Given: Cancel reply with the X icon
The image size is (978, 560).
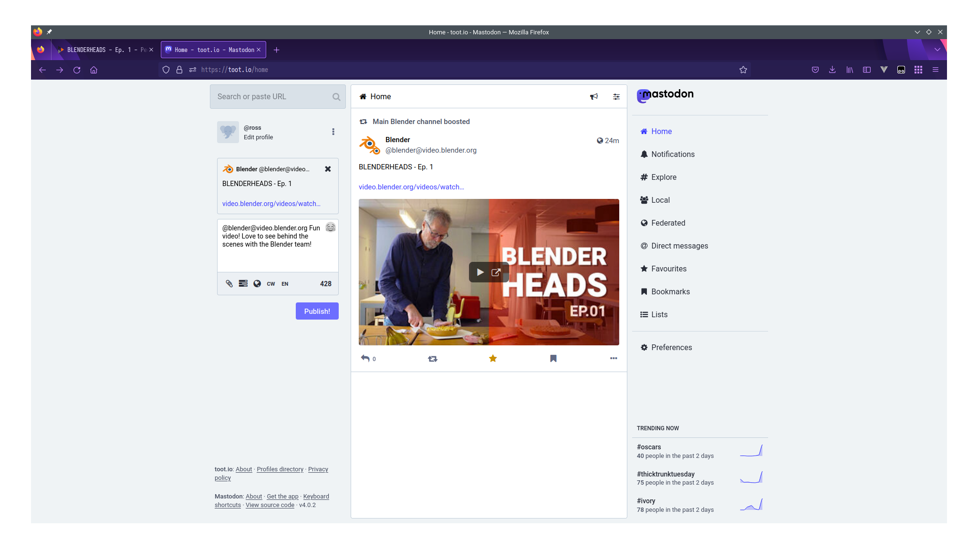Looking at the screenshot, I should [328, 169].
